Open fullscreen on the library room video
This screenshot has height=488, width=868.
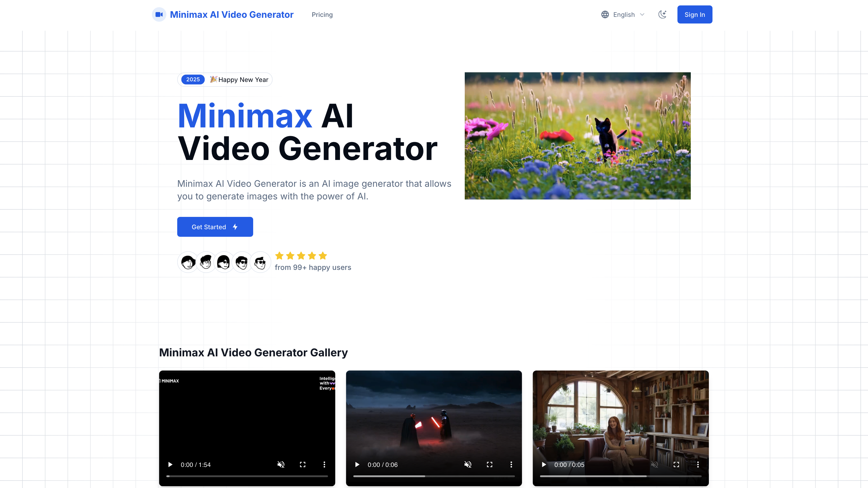676,465
